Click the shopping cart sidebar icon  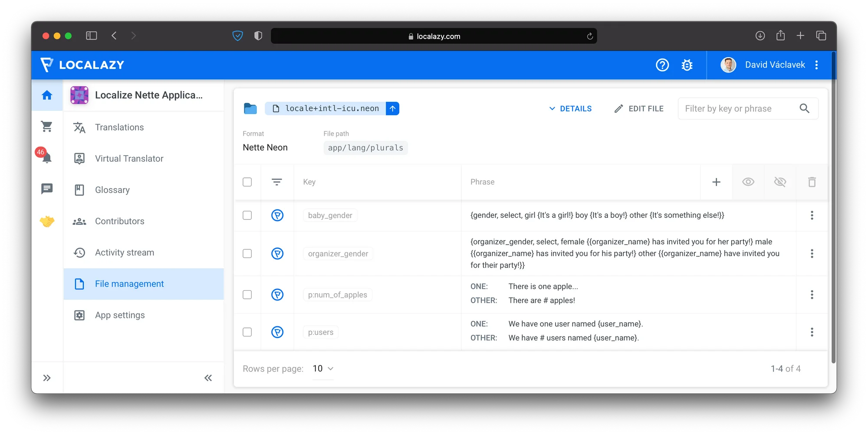point(46,127)
